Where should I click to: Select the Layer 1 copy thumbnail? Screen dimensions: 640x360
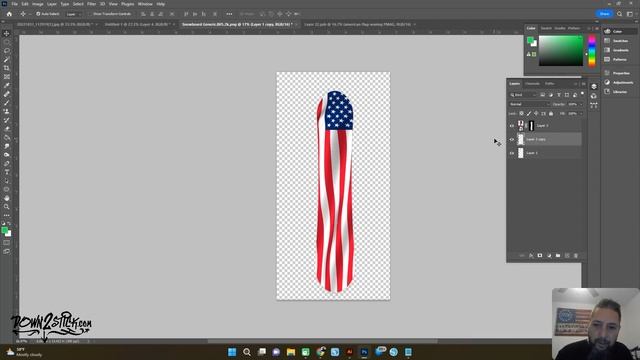coord(520,139)
